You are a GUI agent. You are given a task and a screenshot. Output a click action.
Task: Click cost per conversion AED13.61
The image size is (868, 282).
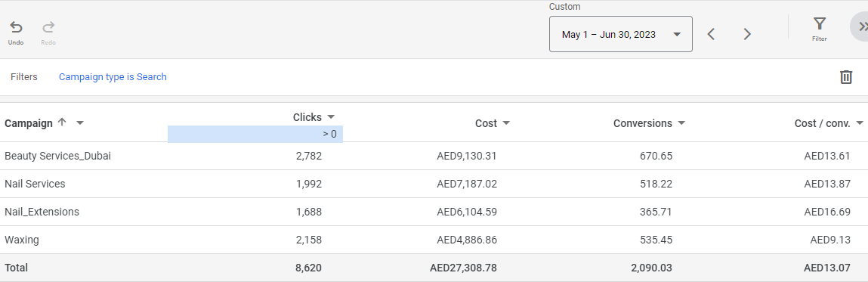827,156
